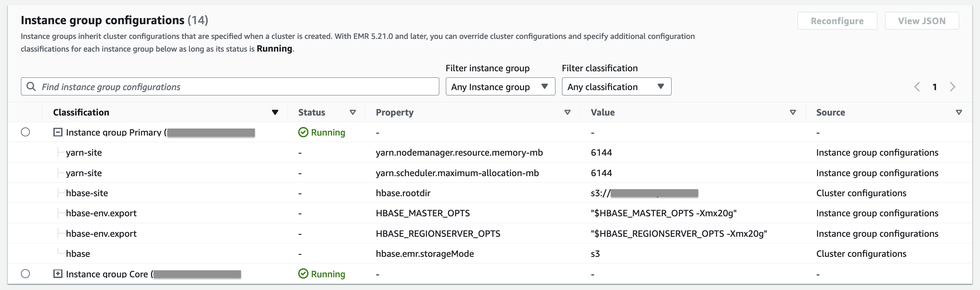Viewport: 980px width, 290px height.
Task: Click the Filter instance group label
Action: [x=488, y=68]
